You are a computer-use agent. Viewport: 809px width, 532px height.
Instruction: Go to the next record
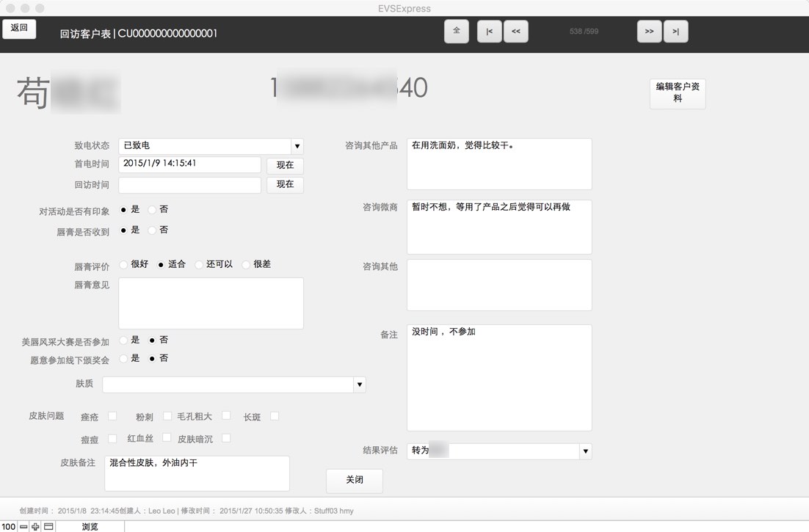pos(649,32)
